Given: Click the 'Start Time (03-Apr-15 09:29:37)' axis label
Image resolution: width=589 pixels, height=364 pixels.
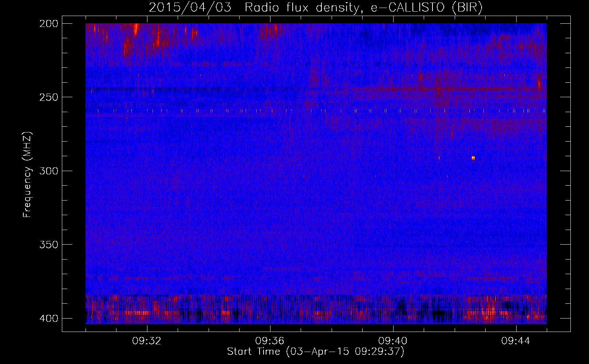Looking at the screenshot, I should pyautogui.click(x=316, y=352).
